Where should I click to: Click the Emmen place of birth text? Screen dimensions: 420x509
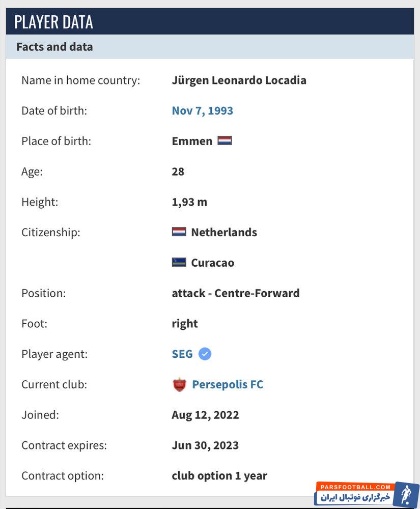pyautogui.click(x=192, y=141)
